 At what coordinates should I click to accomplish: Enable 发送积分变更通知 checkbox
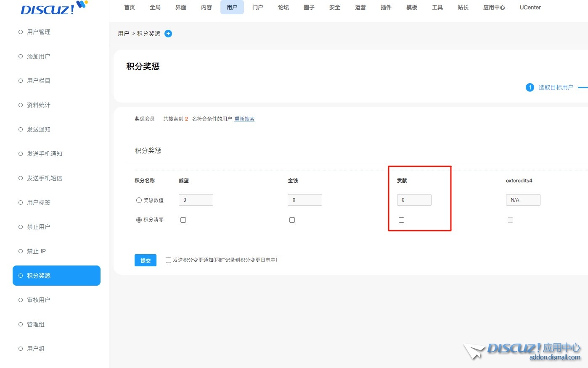coord(168,260)
